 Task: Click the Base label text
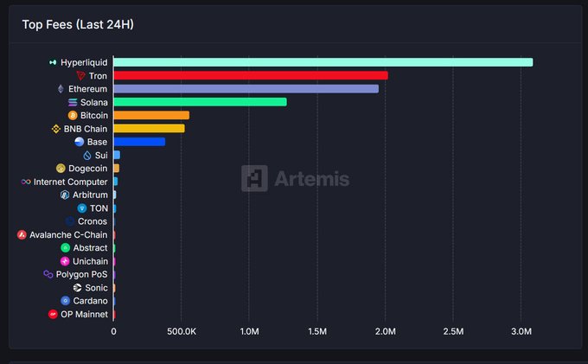tap(97, 142)
